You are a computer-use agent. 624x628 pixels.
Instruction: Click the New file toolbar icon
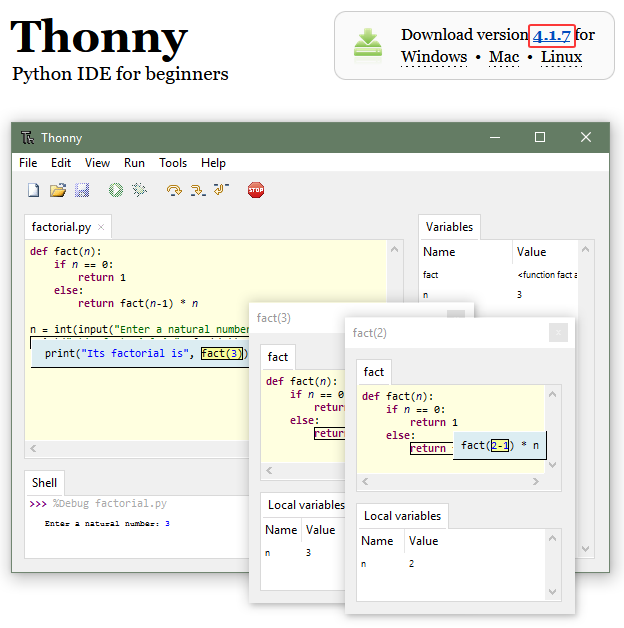pos(34,190)
